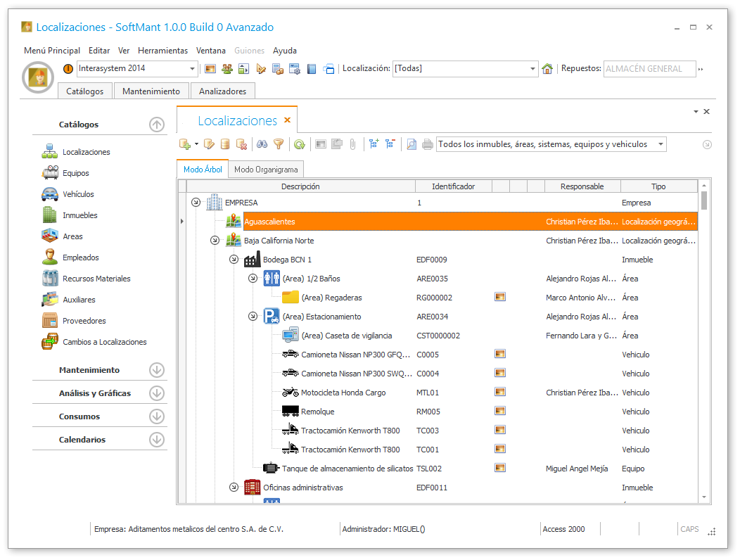Click the paperclip attachments icon
Image resolution: width=740 pixels, height=560 pixels.
point(353,144)
